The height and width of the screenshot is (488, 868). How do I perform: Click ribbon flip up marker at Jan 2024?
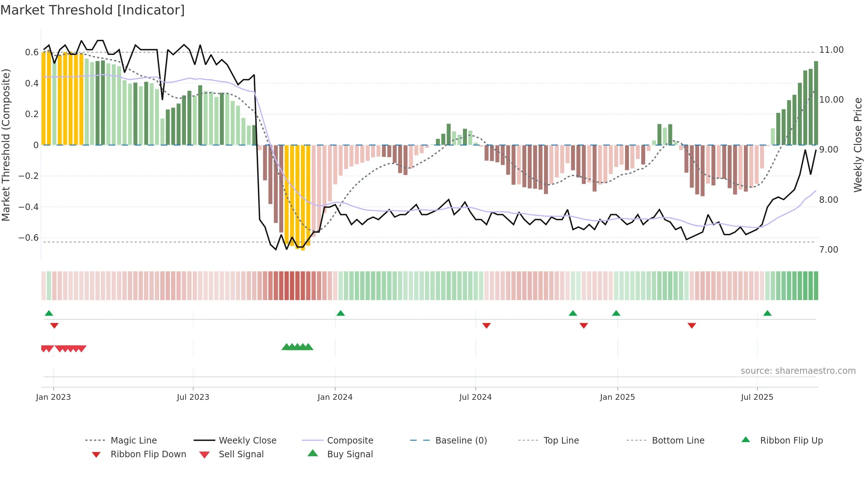(341, 313)
